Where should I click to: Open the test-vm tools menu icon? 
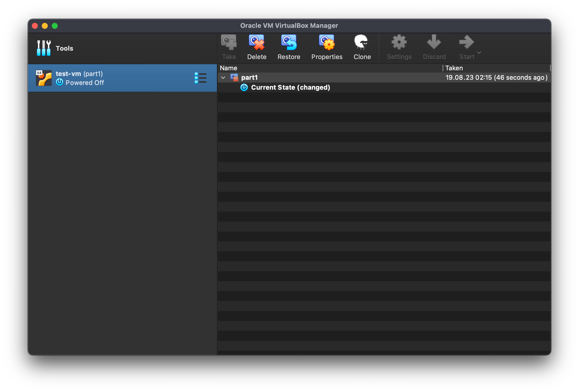200,78
